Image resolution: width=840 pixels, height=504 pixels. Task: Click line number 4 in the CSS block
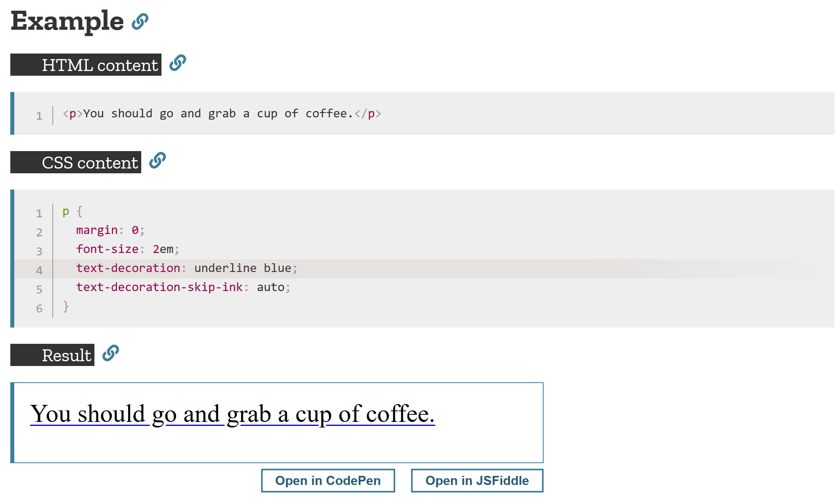tap(39, 270)
